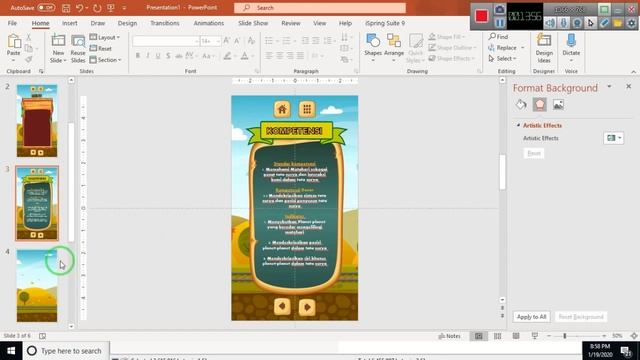Click the Format Painter brush icon
Screen dimensions: 640x360
click(29, 60)
